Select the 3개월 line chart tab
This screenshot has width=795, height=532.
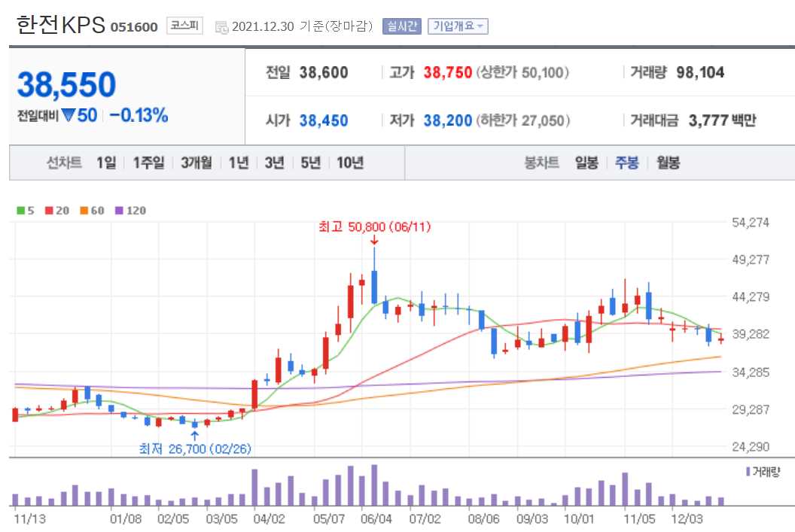pyautogui.click(x=196, y=163)
